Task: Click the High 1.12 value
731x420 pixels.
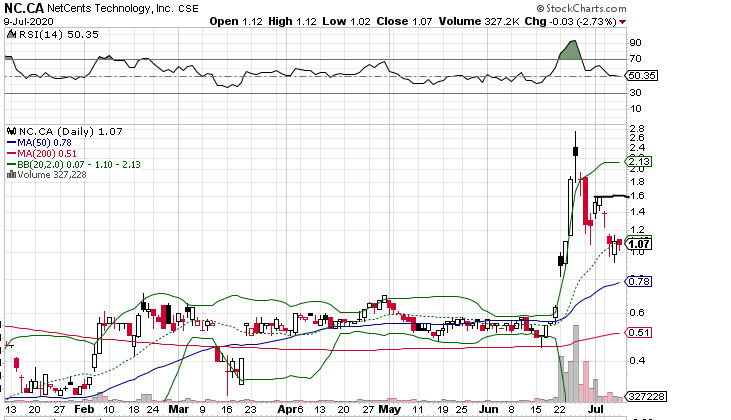Action: 292,21
